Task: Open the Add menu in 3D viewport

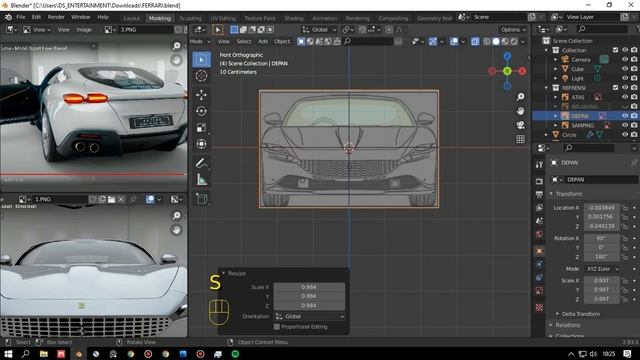Action: [x=263, y=41]
